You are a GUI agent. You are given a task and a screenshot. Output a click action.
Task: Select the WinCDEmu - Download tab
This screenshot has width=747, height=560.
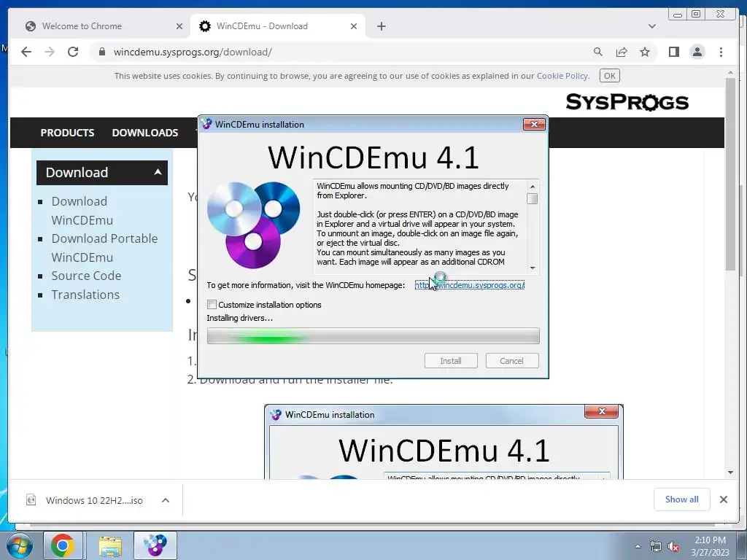point(277,26)
